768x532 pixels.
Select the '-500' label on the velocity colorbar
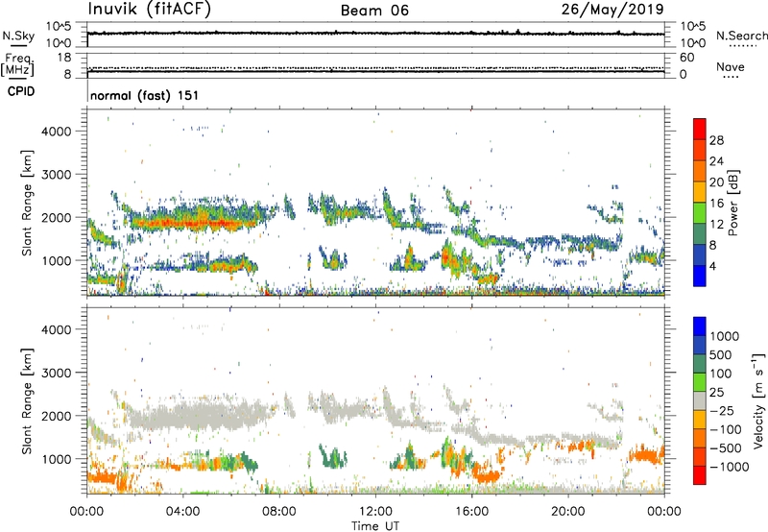tap(726, 448)
